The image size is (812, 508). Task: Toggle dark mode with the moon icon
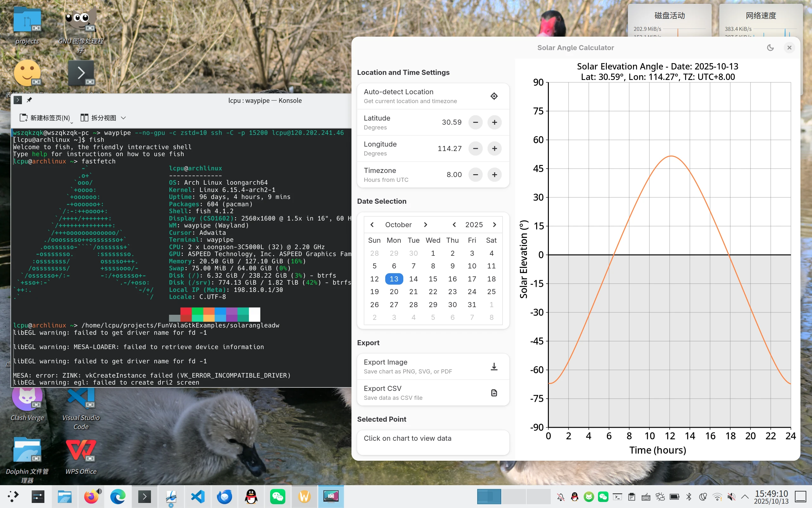(x=770, y=48)
